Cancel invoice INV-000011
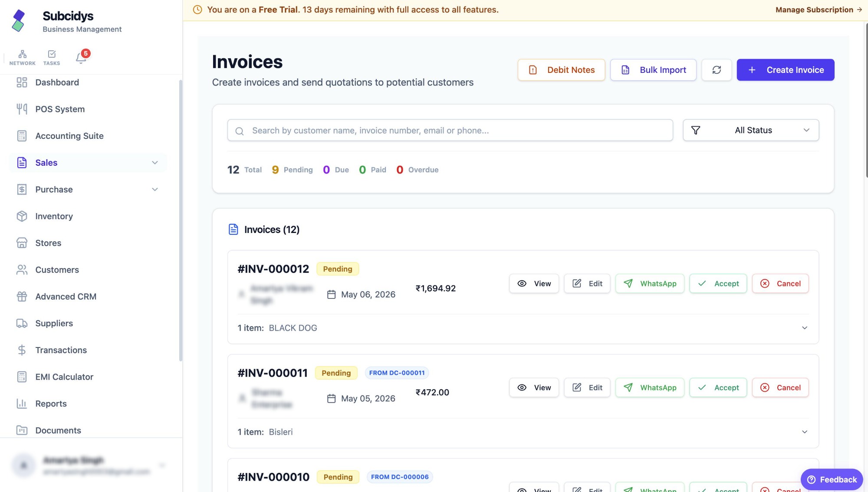The image size is (868, 492). [x=780, y=387]
